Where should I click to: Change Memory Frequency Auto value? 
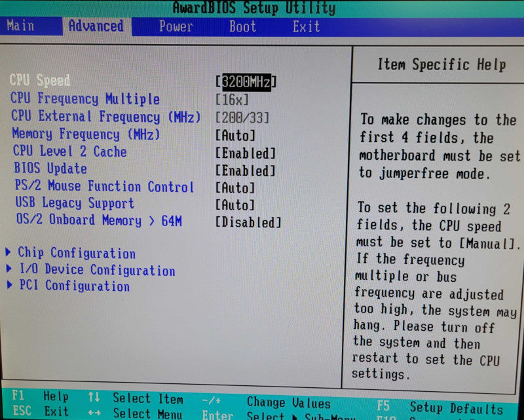(235, 136)
